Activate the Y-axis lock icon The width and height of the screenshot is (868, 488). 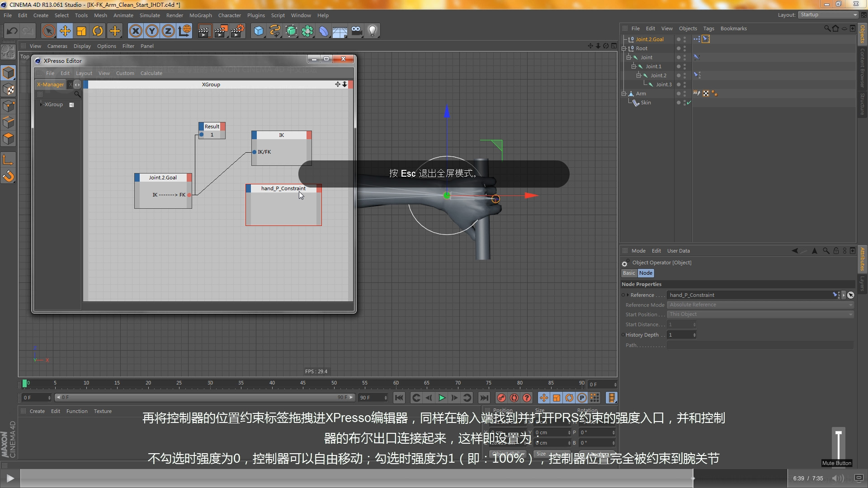(x=151, y=31)
